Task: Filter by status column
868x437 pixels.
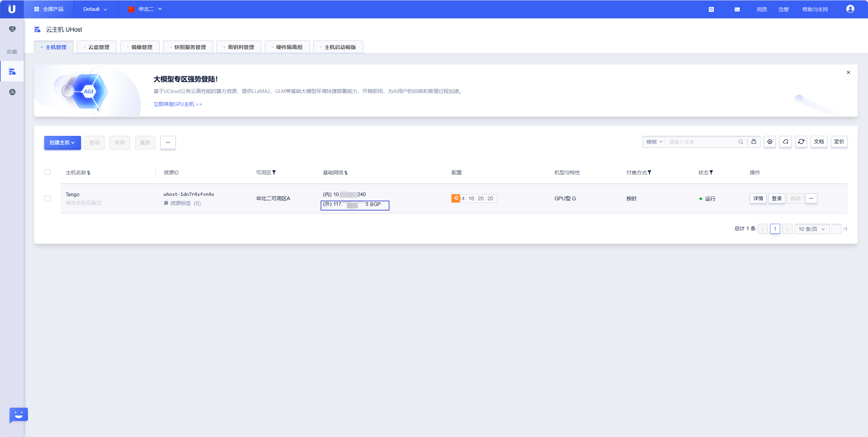Action: (x=711, y=173)
